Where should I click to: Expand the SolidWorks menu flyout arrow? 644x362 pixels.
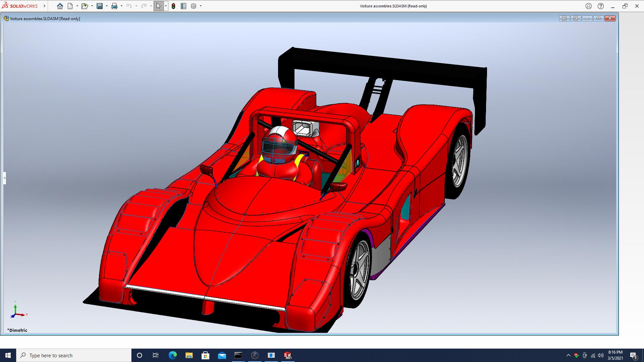45,6
